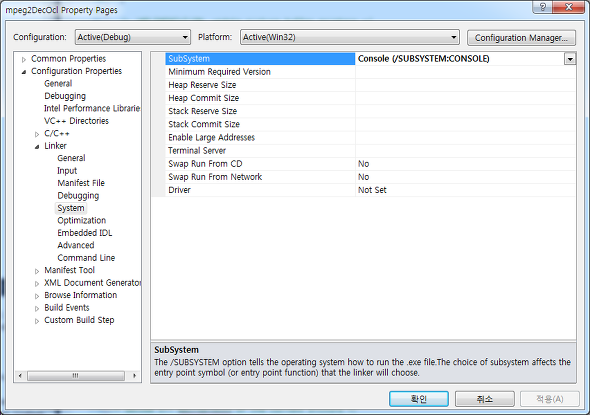The width and height of the screenshot is (590, 415).
Task: Select General under Configuration Properties
Action: [x=58, y=84]
